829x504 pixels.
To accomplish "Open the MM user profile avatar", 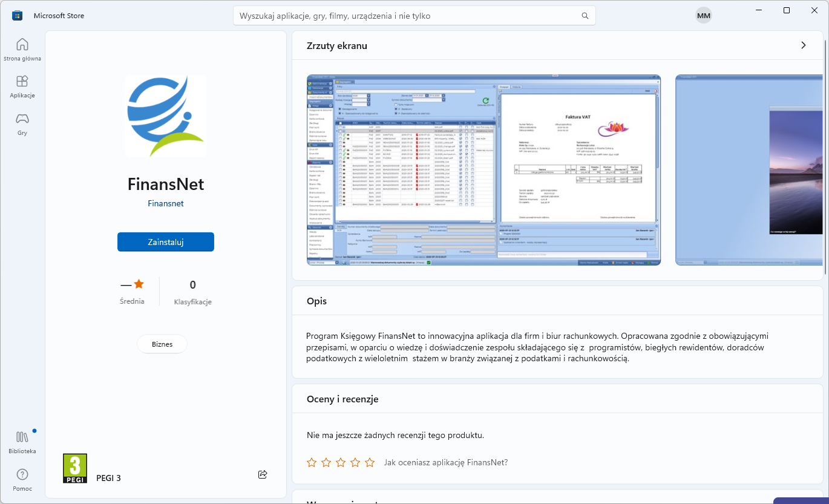I will [704, 16].
